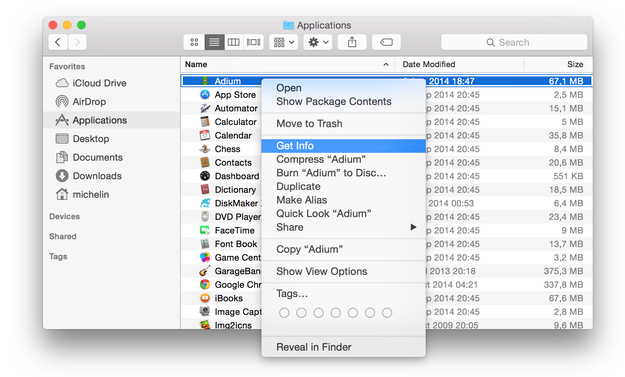625x377 pixels.
Task: Sort by the Size column header
Action: (558, 64)
